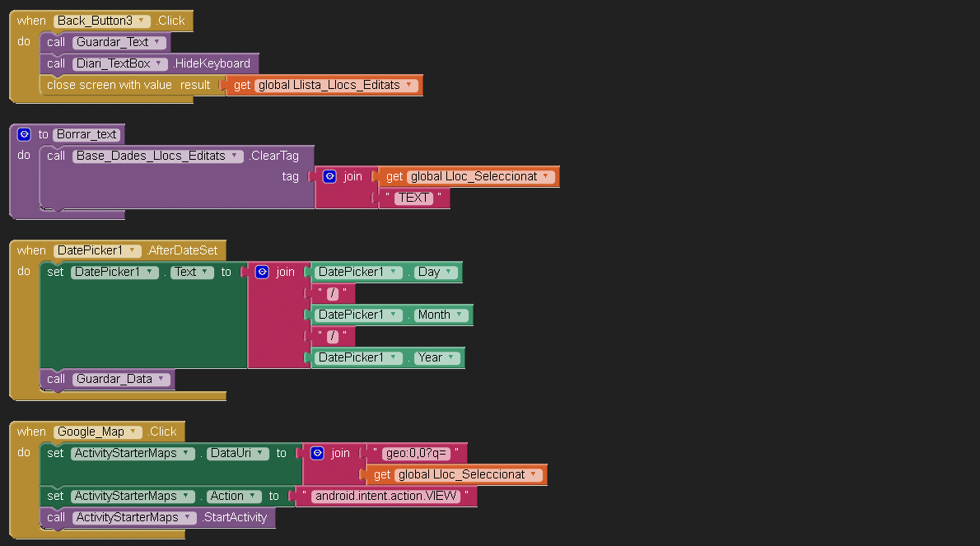Open DatePicker1 dropdown in AfterDateSet event
Image resolution: width=980 pixels, height=546 pixels.
pyautogui.click(x=134, y=250)
